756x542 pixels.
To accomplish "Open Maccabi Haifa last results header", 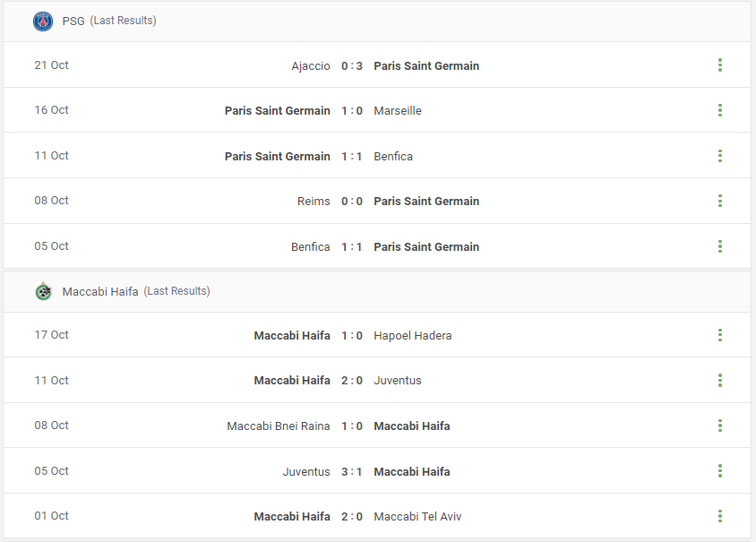I will (x=136, y=291).
